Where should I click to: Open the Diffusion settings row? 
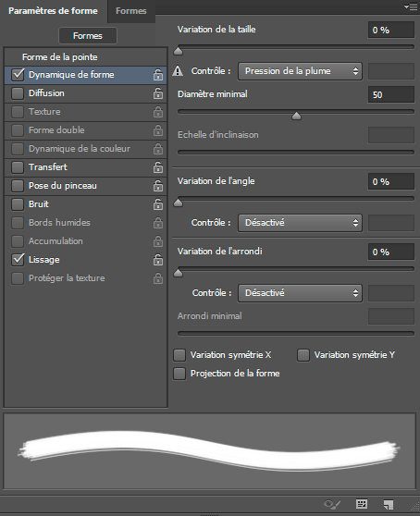tap(86, 93)
